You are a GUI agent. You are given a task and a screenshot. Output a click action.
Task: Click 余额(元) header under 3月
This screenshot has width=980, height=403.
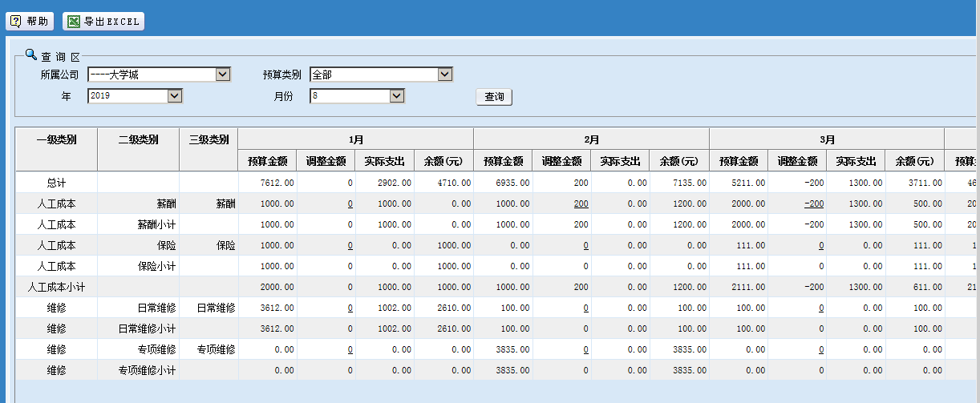[x=915, y=160]
